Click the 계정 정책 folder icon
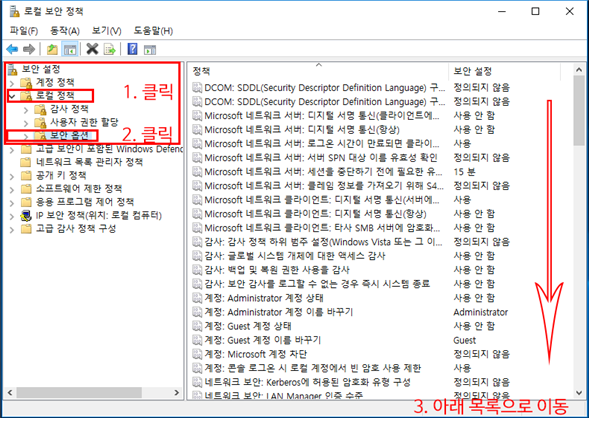 26,82
